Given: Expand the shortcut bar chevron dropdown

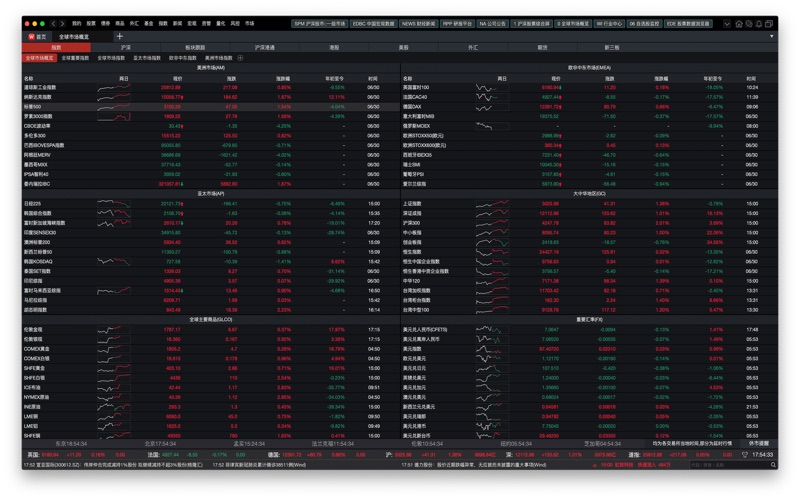Looking at the screenshot, I should click(729, 23).
